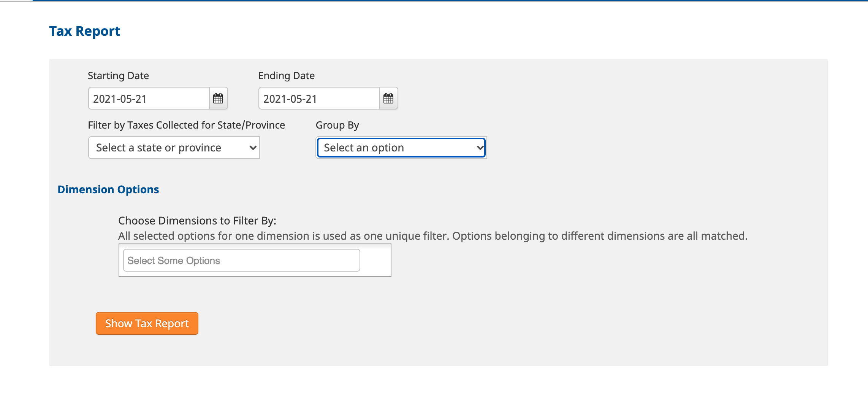This screenshot has height=420, width=868.
Task: Click the Select Some Options dimension field
Action: coord(242,260)
